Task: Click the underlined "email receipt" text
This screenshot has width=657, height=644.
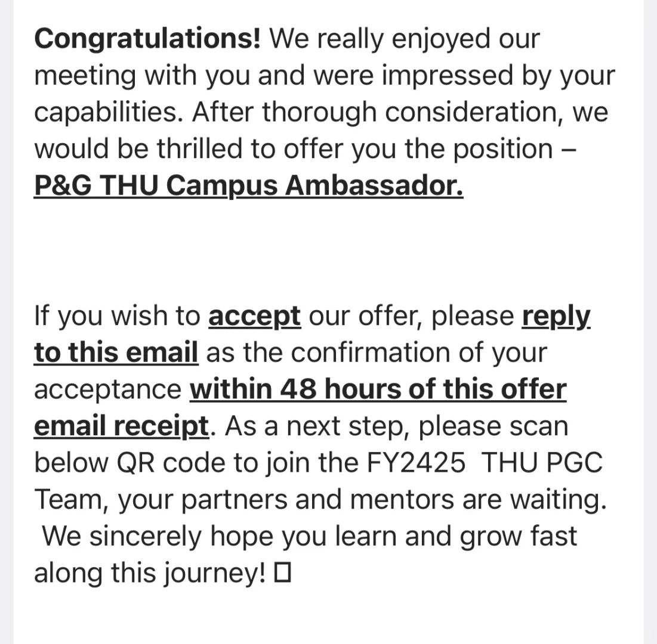Action: tap(121, 426)
